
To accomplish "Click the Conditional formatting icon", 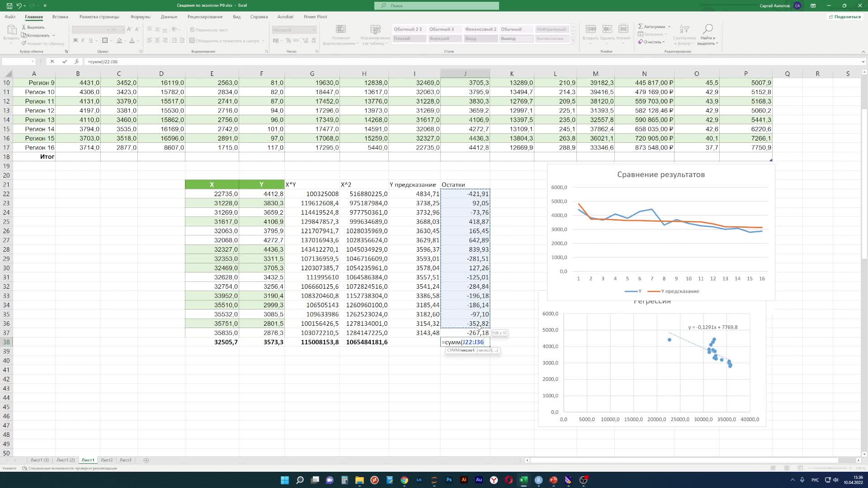I will click(341, 30).
